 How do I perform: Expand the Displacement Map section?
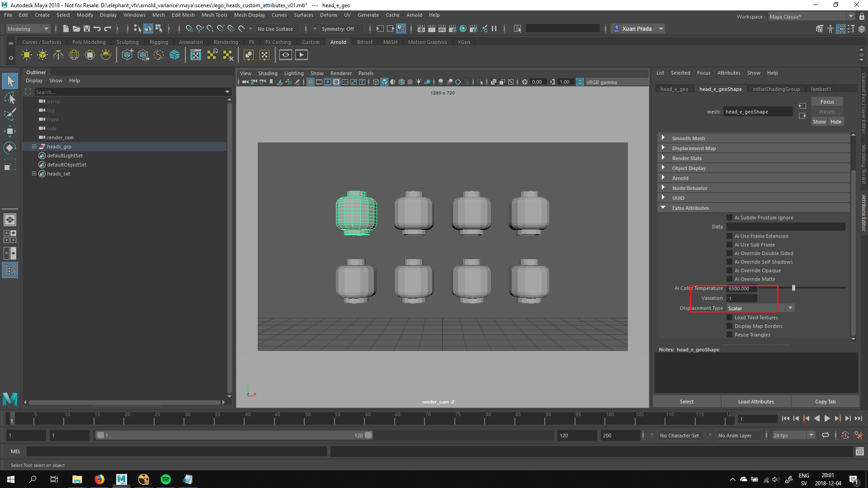point(754,148)
